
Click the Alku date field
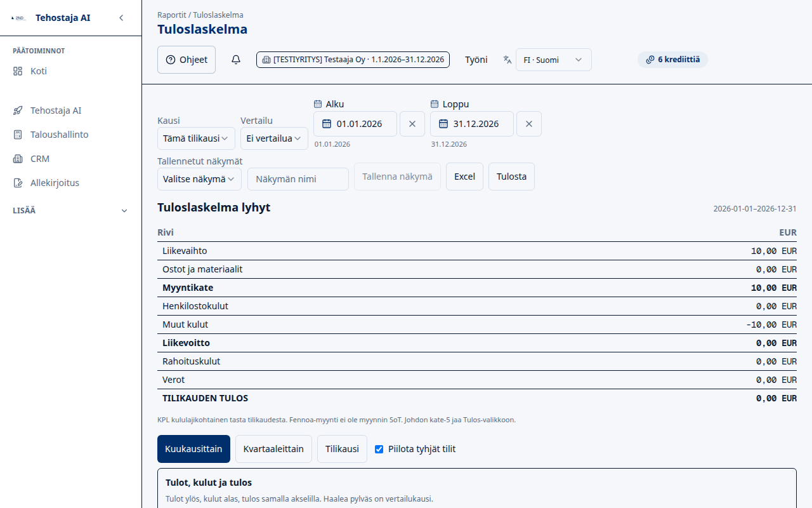[x=355, y=124]
